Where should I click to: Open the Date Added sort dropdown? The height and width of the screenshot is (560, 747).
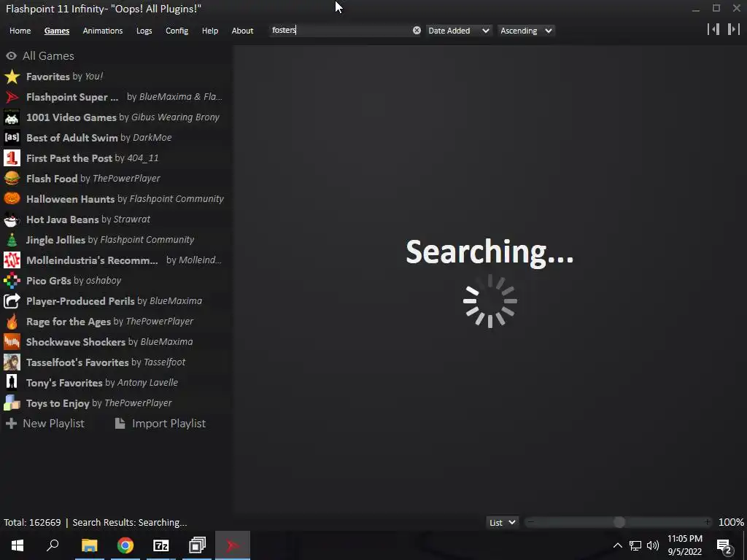click(x=458, y=31)
